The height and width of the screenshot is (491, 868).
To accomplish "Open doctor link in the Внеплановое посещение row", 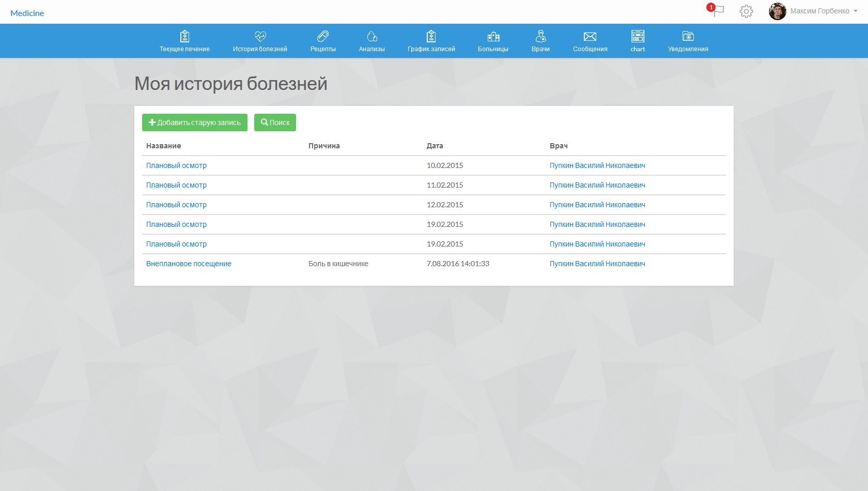I will point(597,264).
